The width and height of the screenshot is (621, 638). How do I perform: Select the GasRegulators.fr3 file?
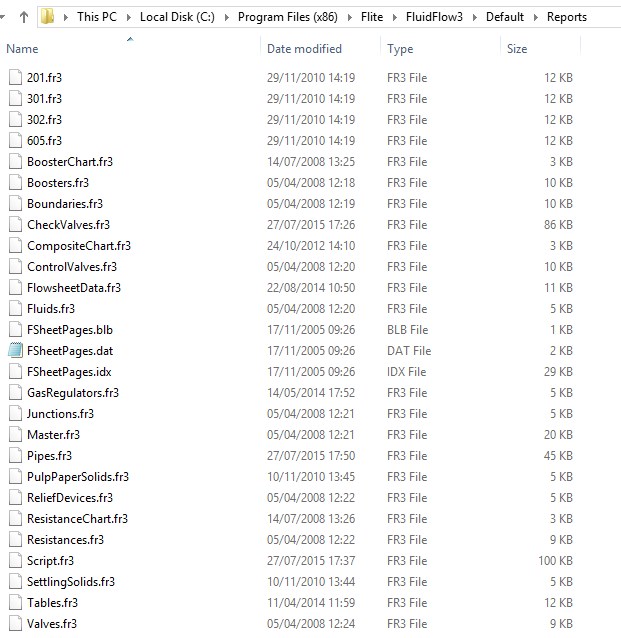tap(72, 393)
